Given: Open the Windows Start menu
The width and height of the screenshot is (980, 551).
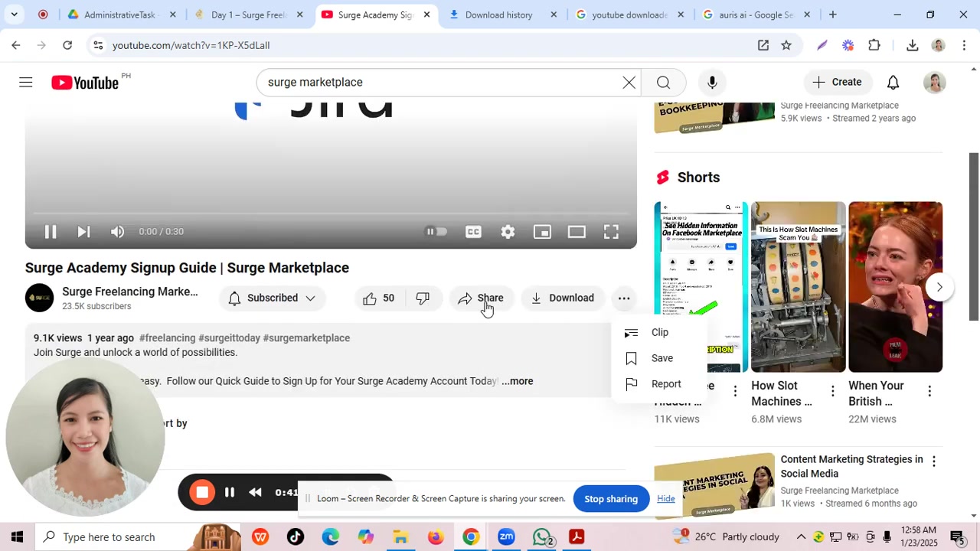Looking at the screenshot, I should [17, 537].
